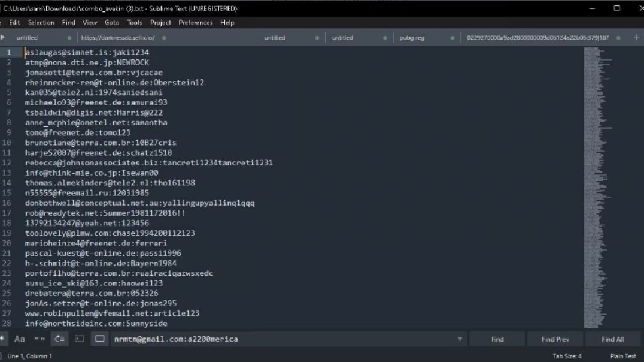The height and width of the screenshot is (362, 644).
Task: Toggle case sensitive Aa search option
Action: (19, 339)
